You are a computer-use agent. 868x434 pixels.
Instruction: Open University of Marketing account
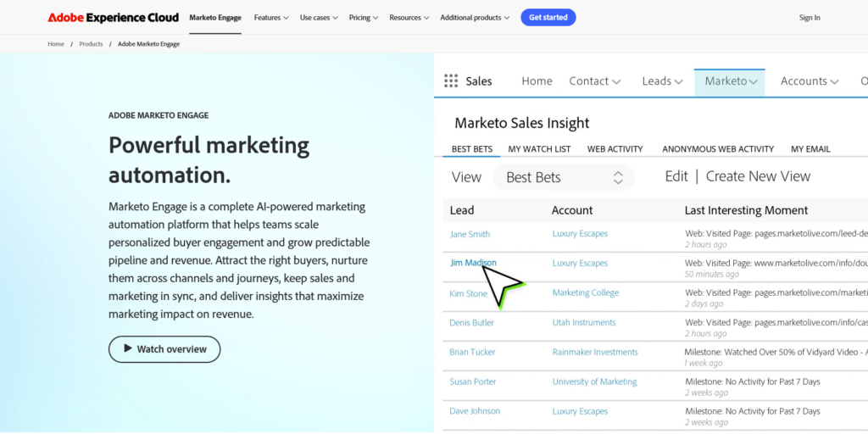pos(594,381)
